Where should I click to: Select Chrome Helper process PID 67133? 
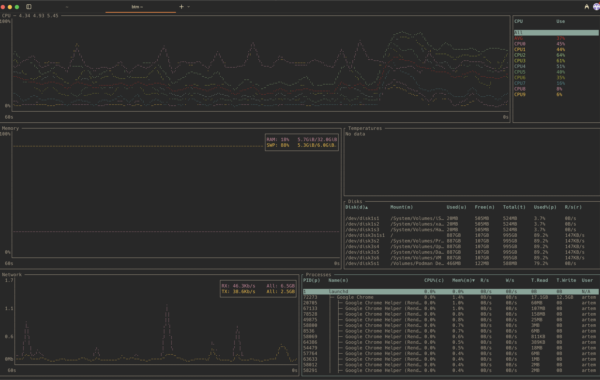(451, 308)
